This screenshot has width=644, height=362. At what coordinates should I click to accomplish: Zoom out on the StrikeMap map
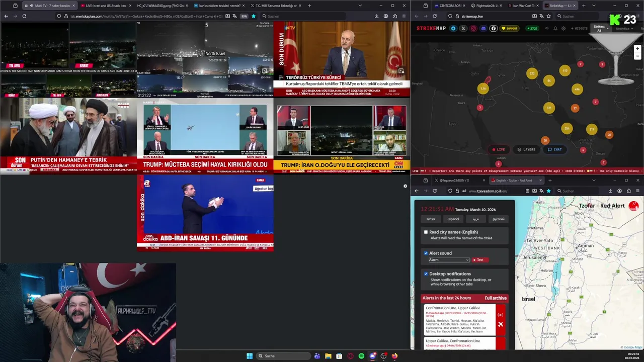point(637,56)
